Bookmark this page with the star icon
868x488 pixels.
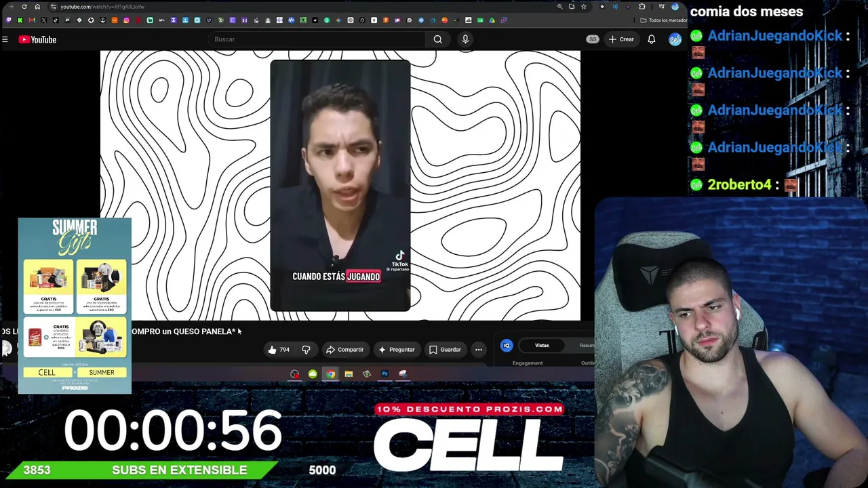pyautogui.click(x=583, y=7)
